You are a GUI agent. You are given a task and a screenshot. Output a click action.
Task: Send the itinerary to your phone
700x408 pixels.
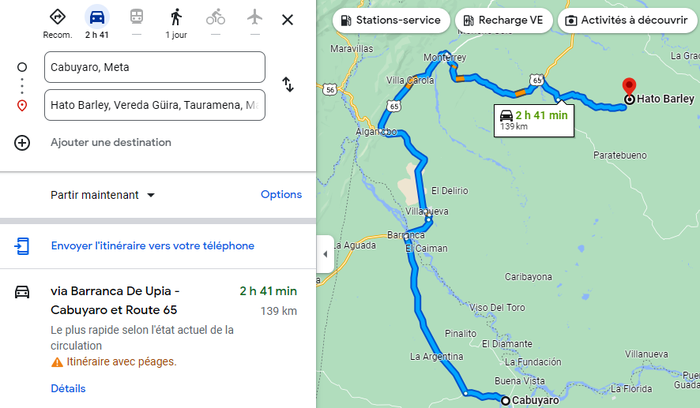(x=152, y=246)
